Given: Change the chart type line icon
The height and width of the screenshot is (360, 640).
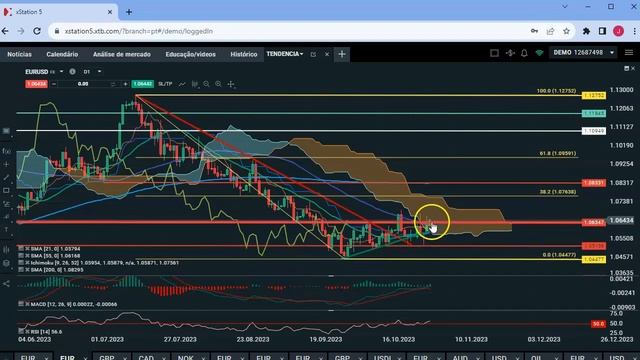Looking at the screenshot, I should 182,84.
